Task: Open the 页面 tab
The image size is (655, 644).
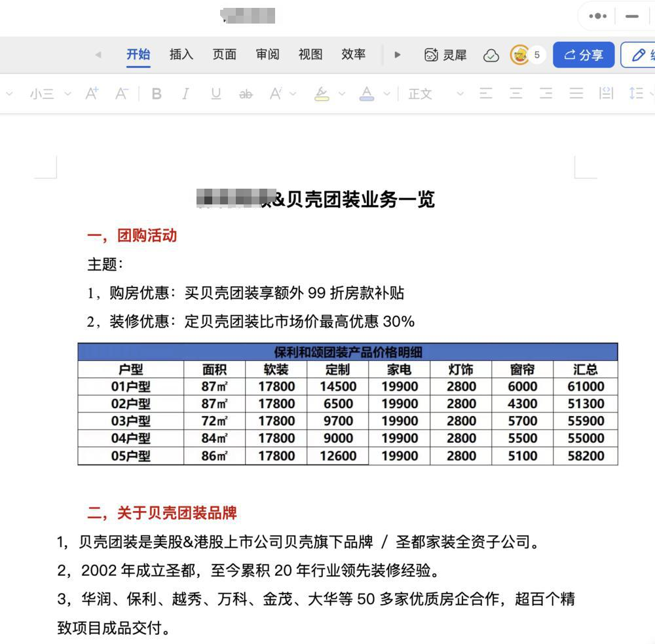Action: click(224, 54)
